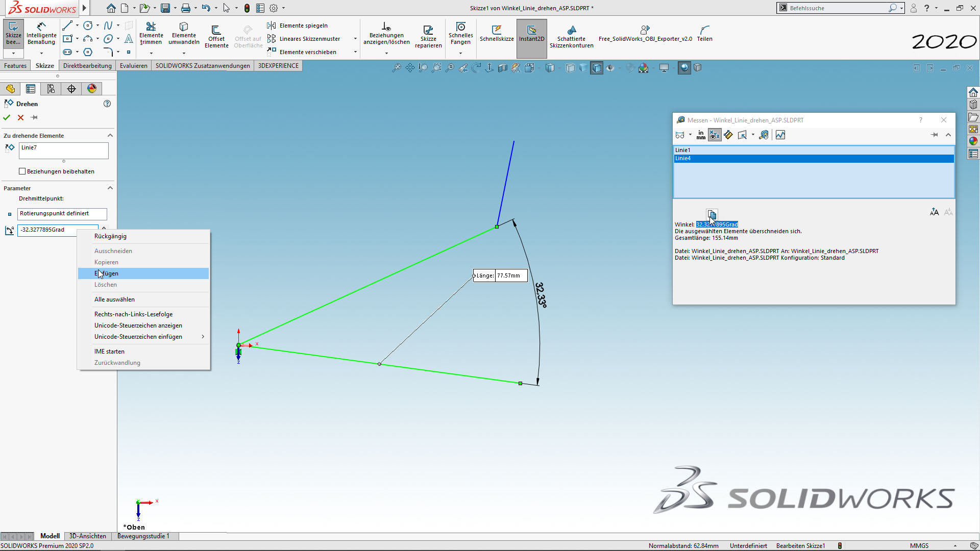
Task: Choose Alle auswählen in context menu
Action: point(143,299)
